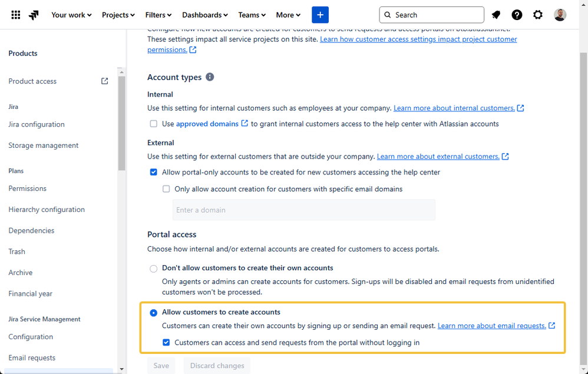
Task: Open the Your work dropdown
Action: pyautogui.click(x=71, y=15)
